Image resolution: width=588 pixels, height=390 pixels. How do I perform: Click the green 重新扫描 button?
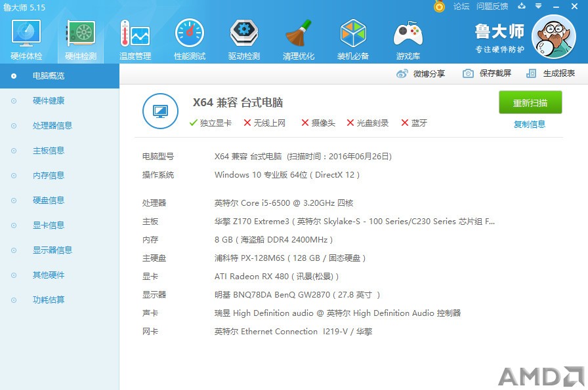point(530,102)
